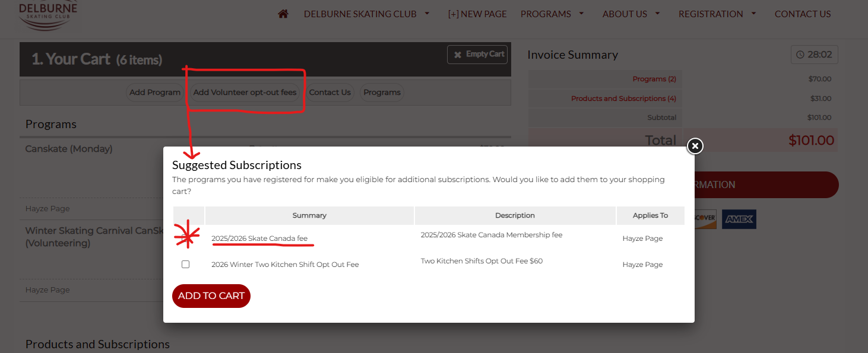The height and width of the screenshot is (353, 868).
Task: Click the Add Program button
Action: 155,92
